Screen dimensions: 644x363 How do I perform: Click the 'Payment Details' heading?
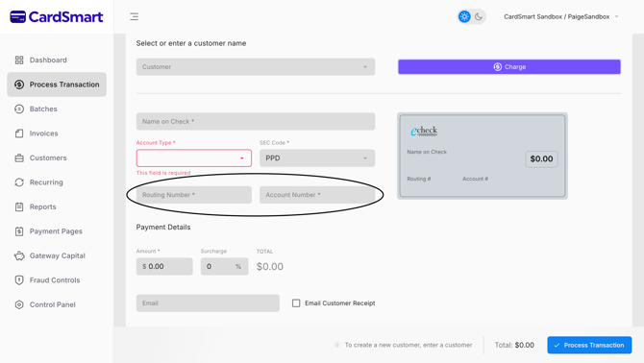point(163,228)
